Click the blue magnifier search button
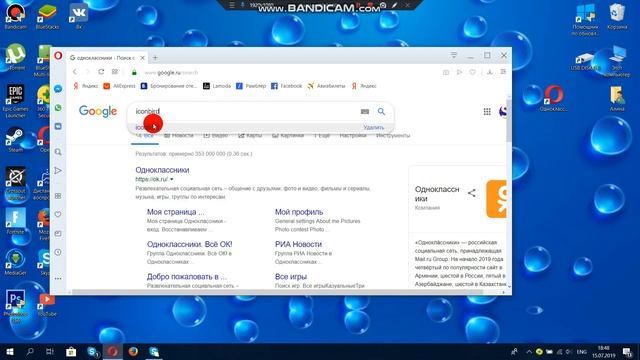 381,111
